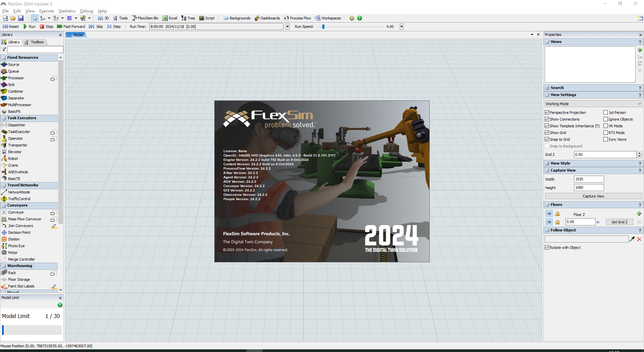Enable RTX Mode in View Settings

(605, 132)
